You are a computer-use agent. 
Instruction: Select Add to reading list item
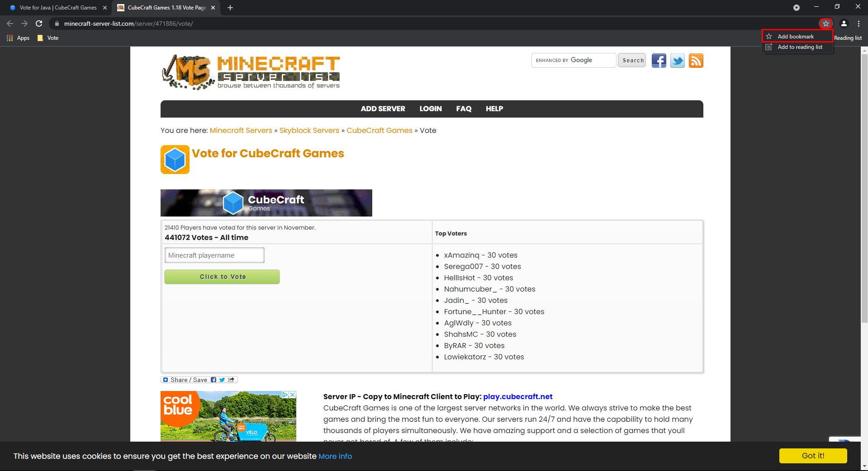click(x=797, y=47)
